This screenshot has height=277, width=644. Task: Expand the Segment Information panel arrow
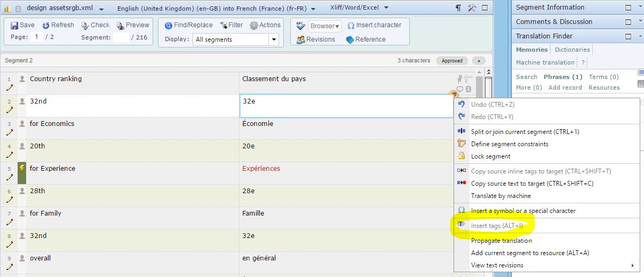click(x=640, y=7)
